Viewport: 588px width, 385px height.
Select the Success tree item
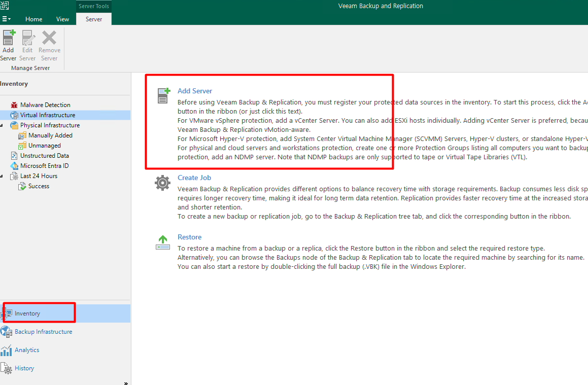point(39,186)
